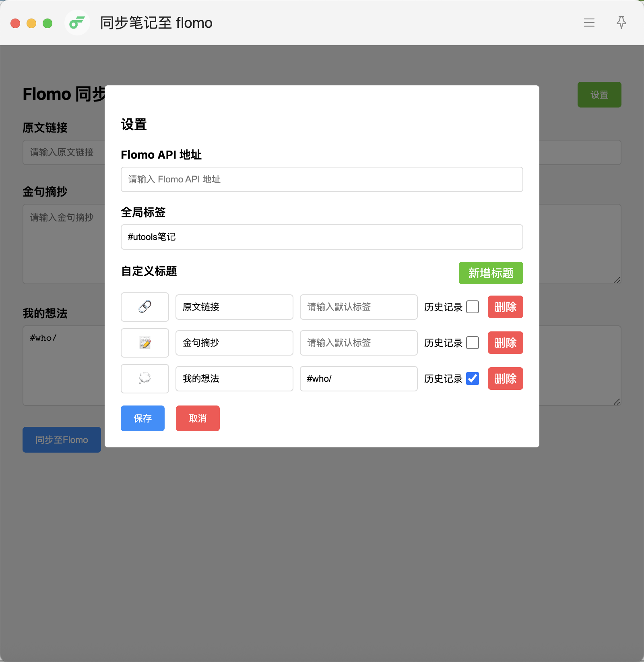Delete the 我的想法 title row
The width and height of the screenshot is (644, 662).
coord(505,379)
